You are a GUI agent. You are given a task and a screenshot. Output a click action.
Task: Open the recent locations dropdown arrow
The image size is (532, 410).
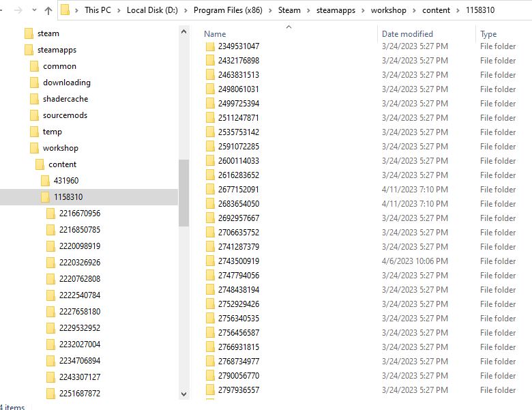point(34,10)
